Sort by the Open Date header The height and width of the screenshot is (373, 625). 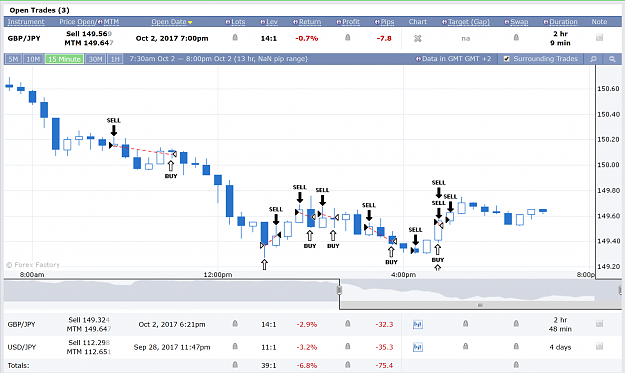point(169,22)
